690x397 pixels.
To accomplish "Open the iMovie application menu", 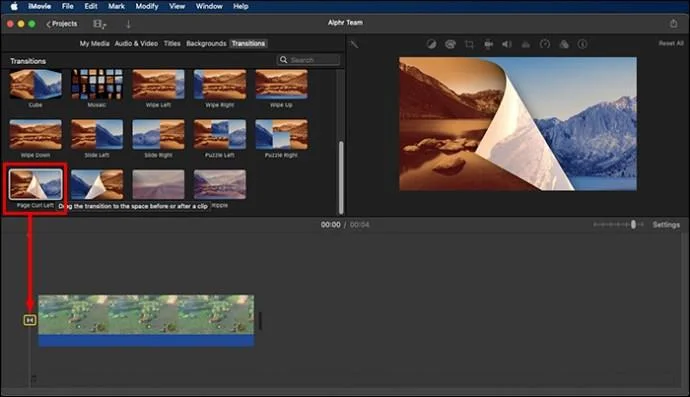I will 40,6.
